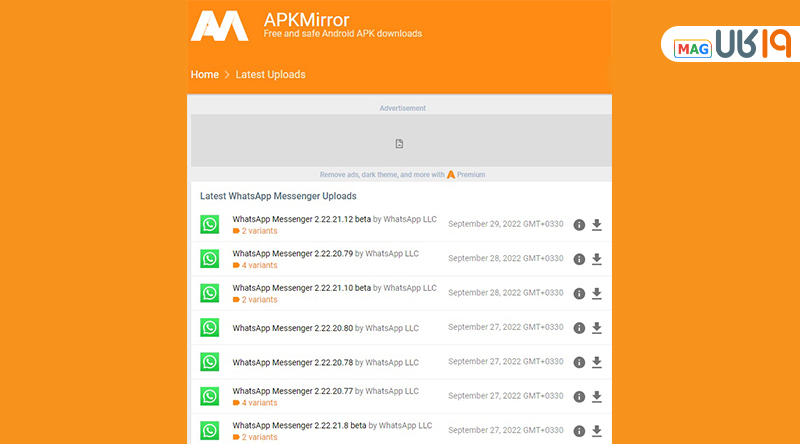Screen dimensions: 800x444
Task: Show info for WhatsApp Messenger 2.22.21.12 beta
Action: 579,225
